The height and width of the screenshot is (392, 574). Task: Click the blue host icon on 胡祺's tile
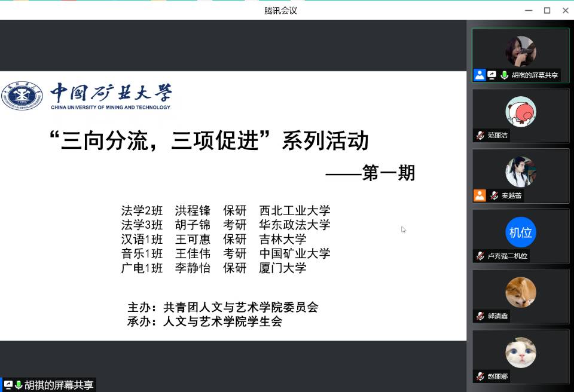[480, 75]
